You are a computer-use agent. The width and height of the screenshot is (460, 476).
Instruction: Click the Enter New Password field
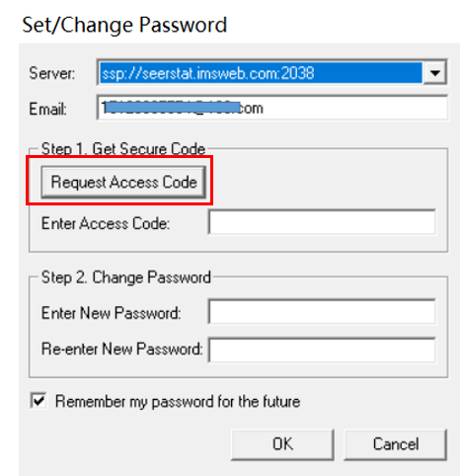point(322,312)
